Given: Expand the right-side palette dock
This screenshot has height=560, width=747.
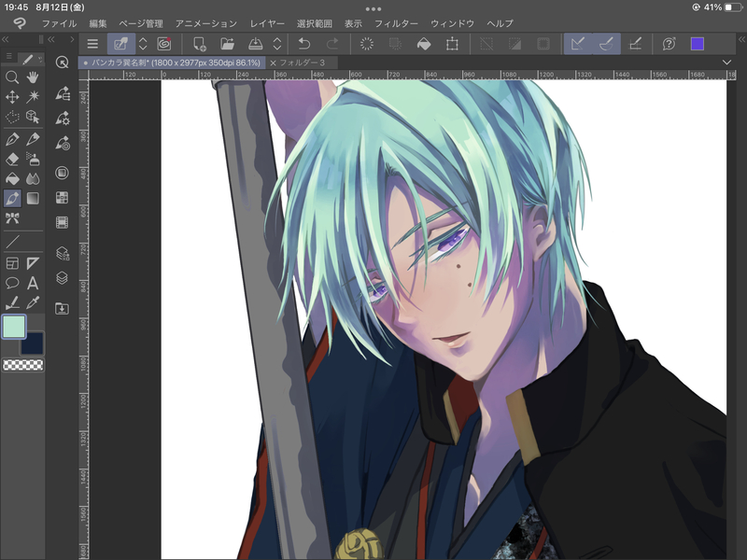Looking at the screenshot, I should tap(741, 39).
